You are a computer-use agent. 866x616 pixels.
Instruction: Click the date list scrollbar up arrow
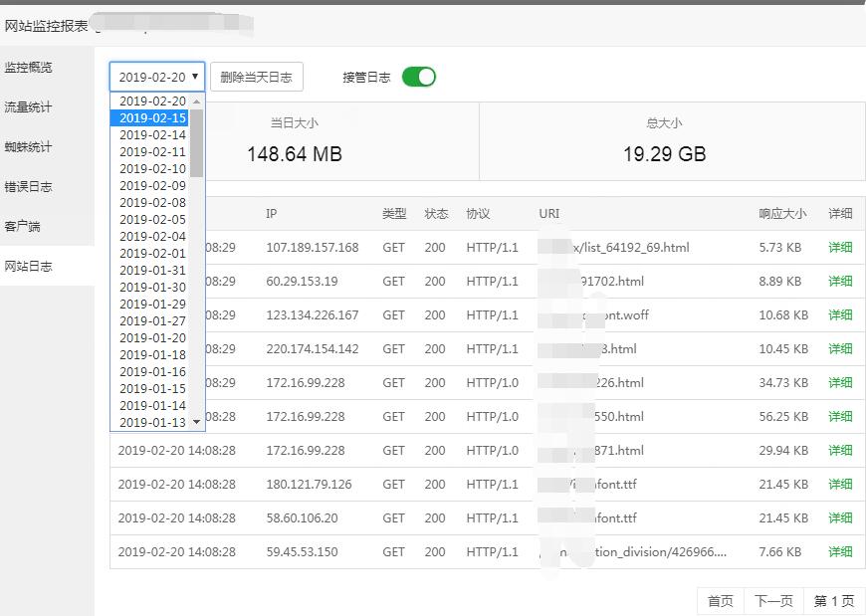(197, 102)
